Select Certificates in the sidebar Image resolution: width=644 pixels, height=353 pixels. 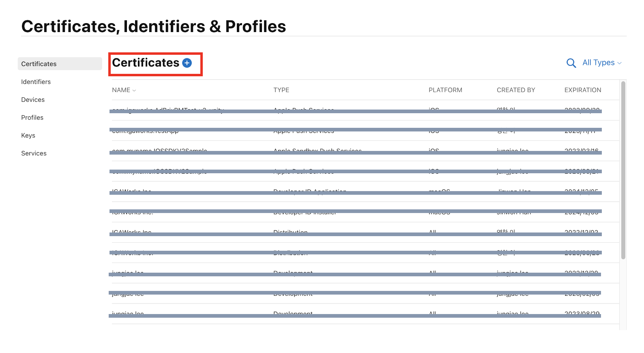click(x=39, y=64)
